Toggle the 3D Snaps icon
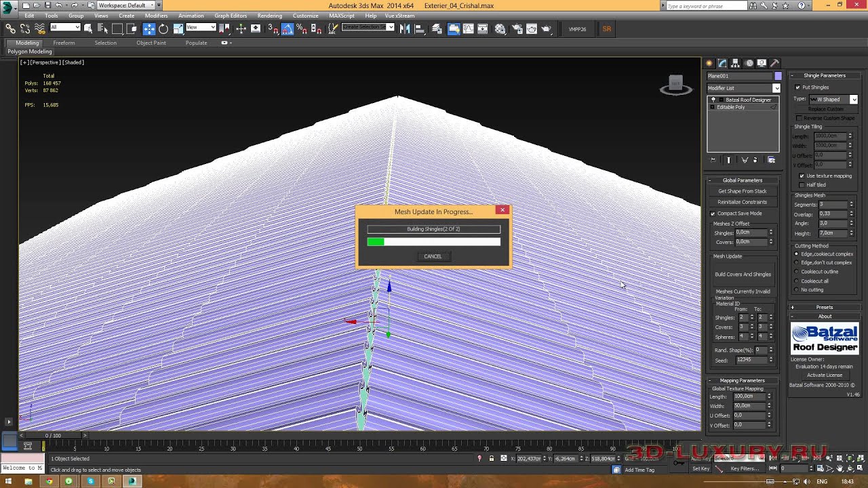Viewport: 868px width, 488px height. pos(273,29)
